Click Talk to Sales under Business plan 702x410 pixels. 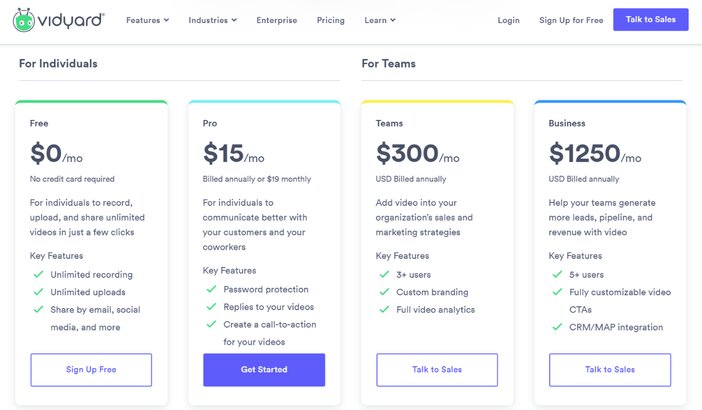tap(610, 370)
